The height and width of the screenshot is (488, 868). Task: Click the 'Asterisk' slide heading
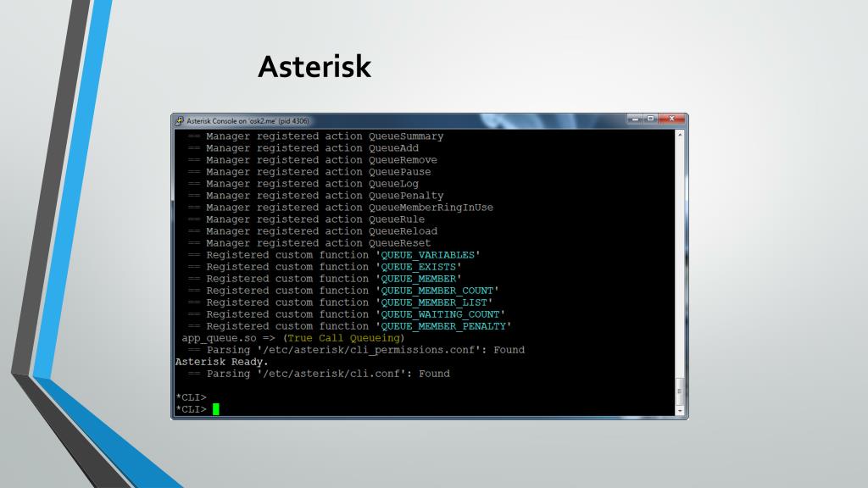tap(314, 66)
